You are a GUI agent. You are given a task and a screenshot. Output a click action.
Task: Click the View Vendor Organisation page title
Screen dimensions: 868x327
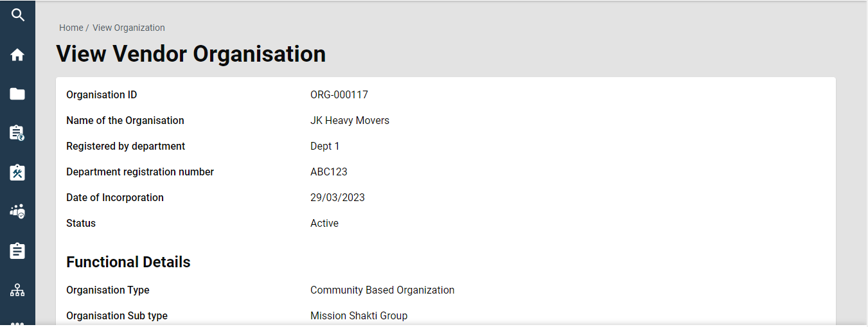(x=191, y=54)
